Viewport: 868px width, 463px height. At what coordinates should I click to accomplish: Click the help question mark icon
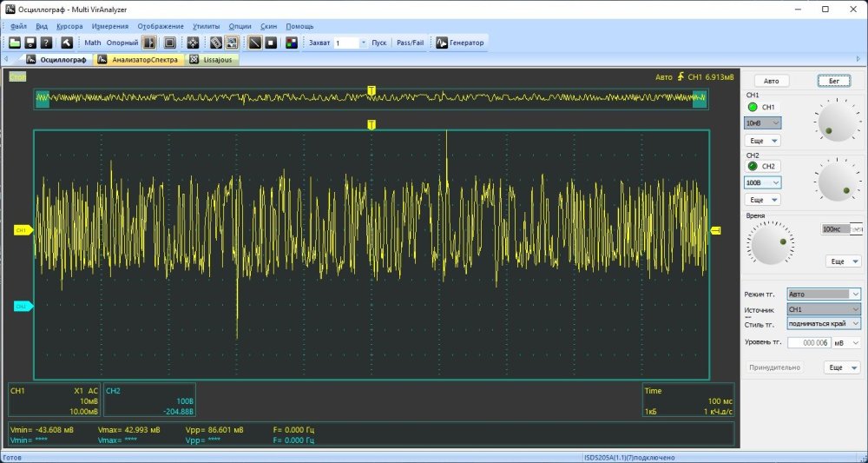click(x=46, y=43)
